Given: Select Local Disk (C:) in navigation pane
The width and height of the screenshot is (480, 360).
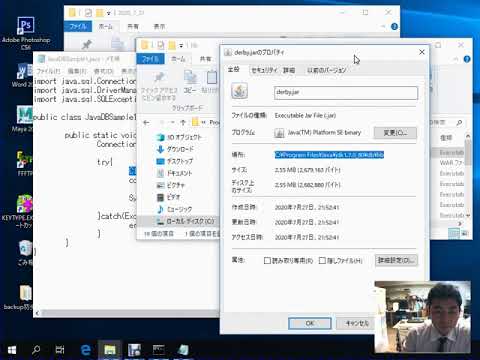Looking at the screenshot, I should click(x=185, y=221).
